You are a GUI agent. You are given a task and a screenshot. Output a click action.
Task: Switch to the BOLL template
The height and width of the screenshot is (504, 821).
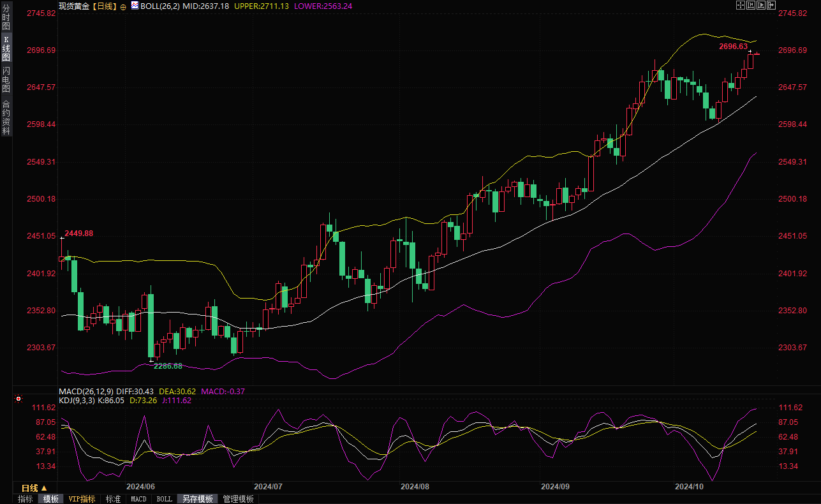pos(164,499)
